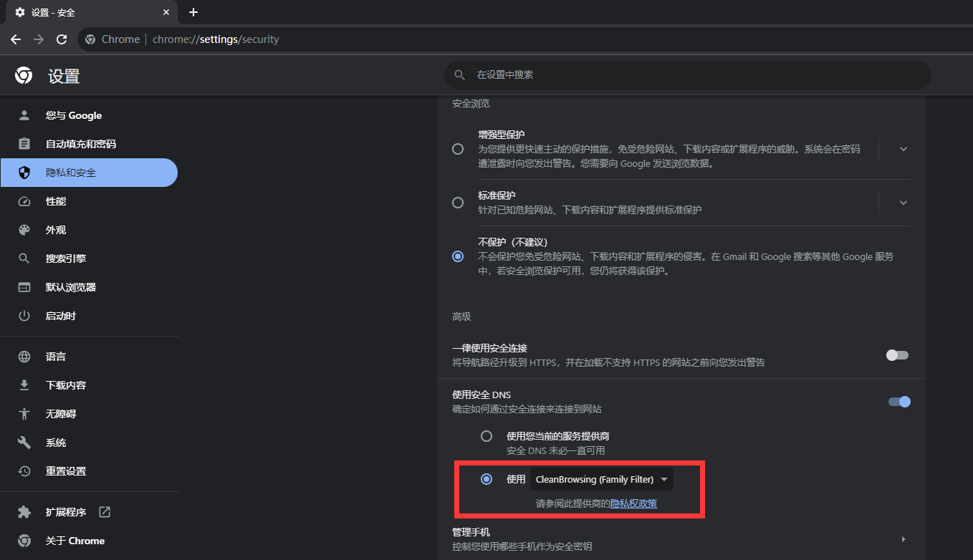Open the 隐私和安全 shield icon in sidebar
The width and height of the screenshot is (973, 560).
(24, 172)
